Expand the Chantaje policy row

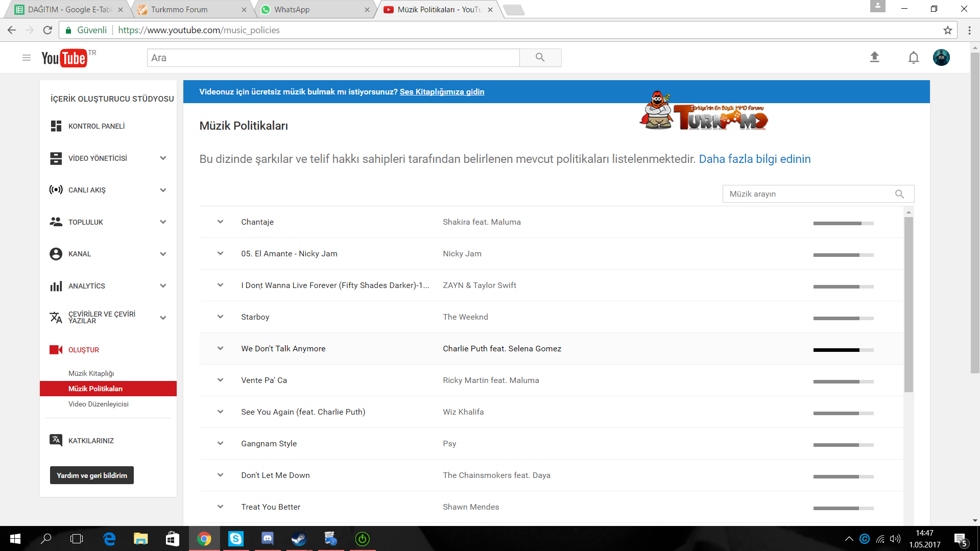click(220, 222)
